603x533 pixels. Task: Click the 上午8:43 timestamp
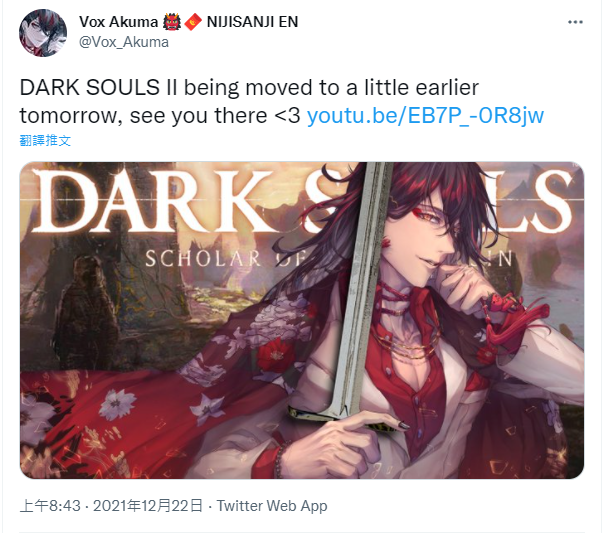(x=50, y=506)
